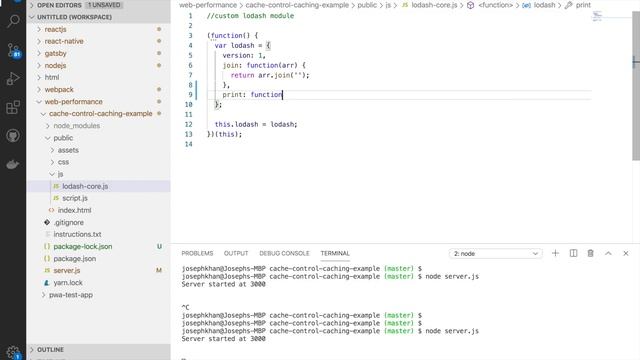Expand the reactjs folder
640x360 pixels.
[x=56, y=29]
